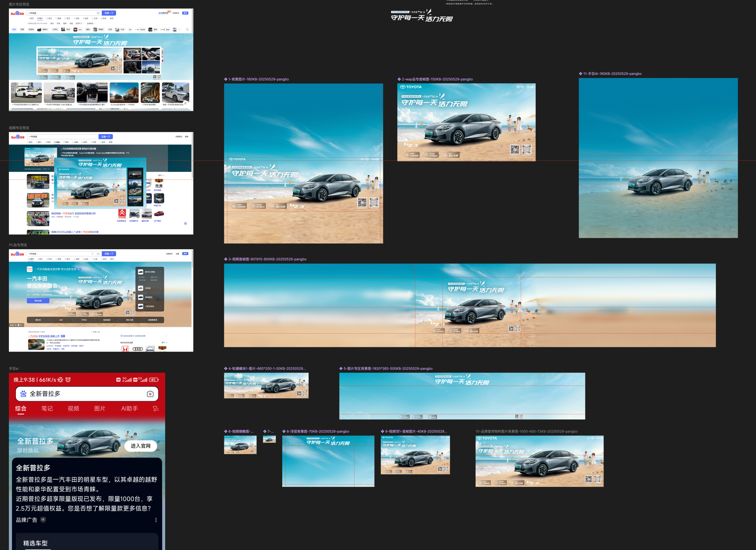
Task: Select 图片 tab in mobile mockup
Action: [x=100, y=408]
